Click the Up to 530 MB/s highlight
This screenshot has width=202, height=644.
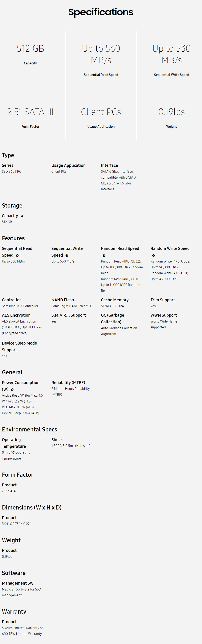pos(172,54)
